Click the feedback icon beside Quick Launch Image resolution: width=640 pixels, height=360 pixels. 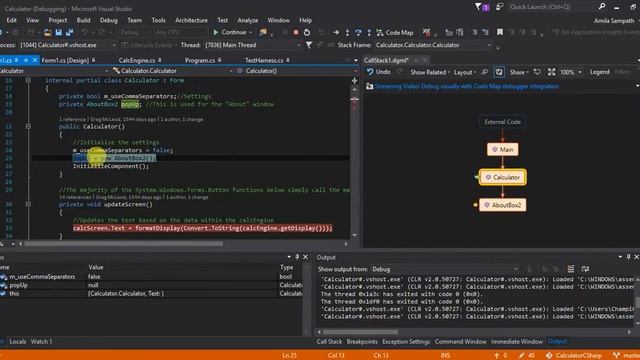(x=499, y=7)
